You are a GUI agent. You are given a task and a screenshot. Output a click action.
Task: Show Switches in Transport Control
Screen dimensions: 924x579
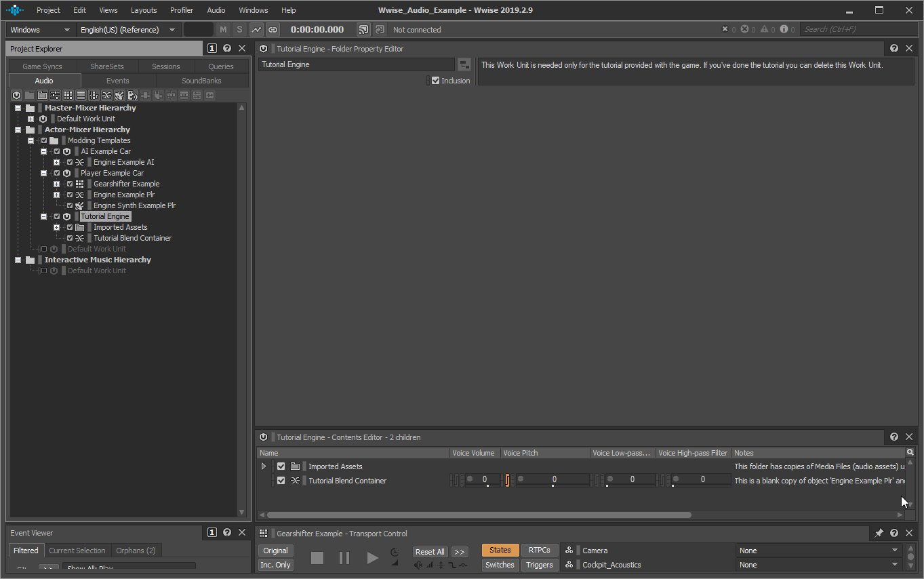click(x=500, y=564)
